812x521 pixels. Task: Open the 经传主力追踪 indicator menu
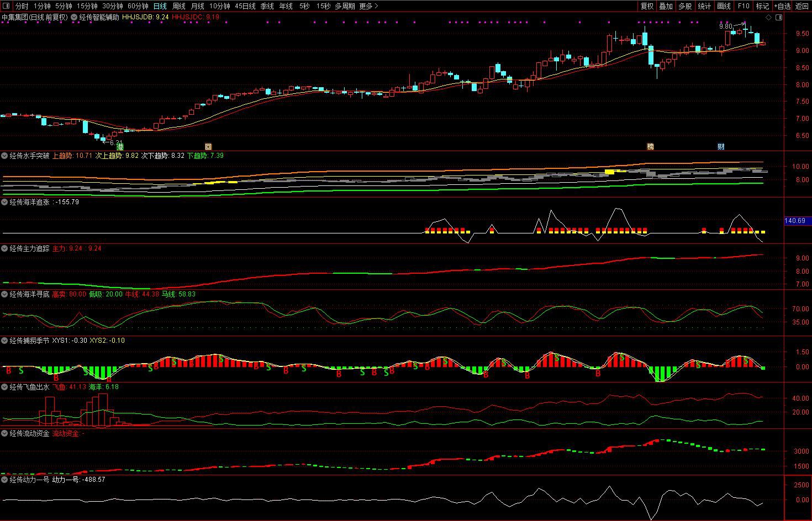(x=4, y=248)
